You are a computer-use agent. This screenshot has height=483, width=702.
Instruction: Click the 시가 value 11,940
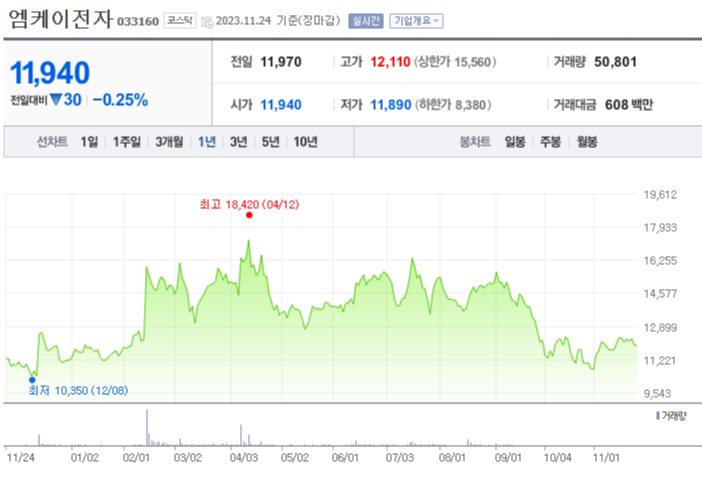tap(281, 105)
